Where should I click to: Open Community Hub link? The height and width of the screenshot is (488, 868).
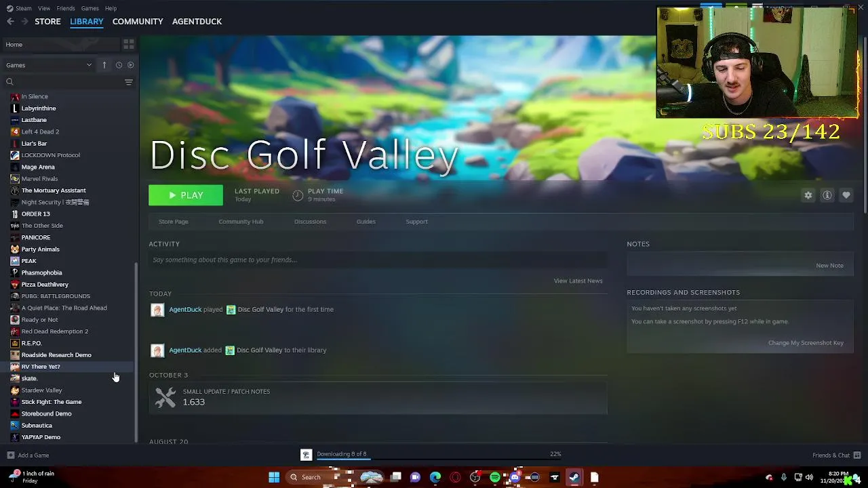tap(241, 222)
